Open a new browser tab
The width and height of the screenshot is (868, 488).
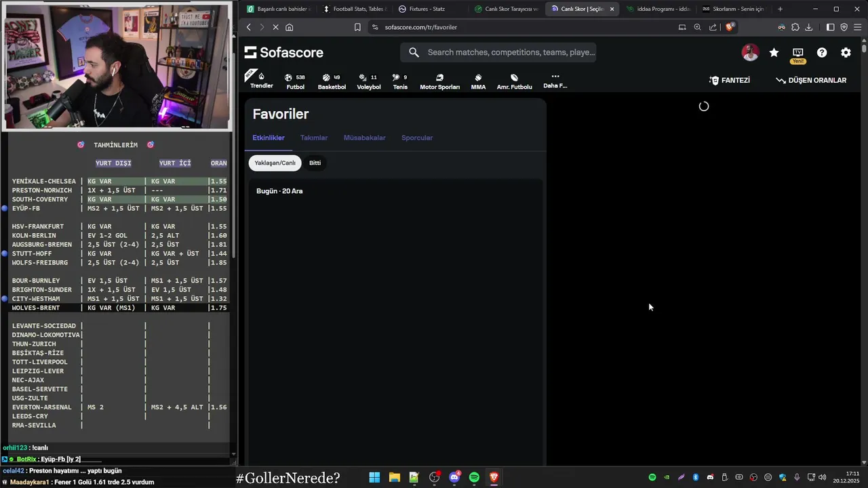[780, 9]
